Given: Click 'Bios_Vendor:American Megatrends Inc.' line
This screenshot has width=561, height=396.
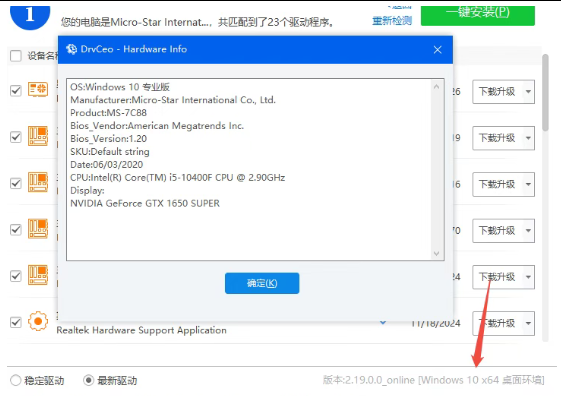Looking at the screenshot, I should coord(157,126).
